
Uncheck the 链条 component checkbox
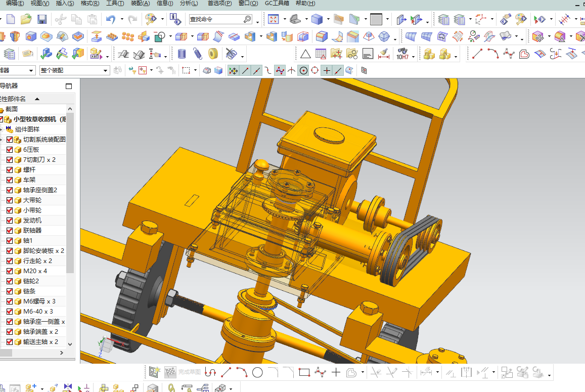10,291
